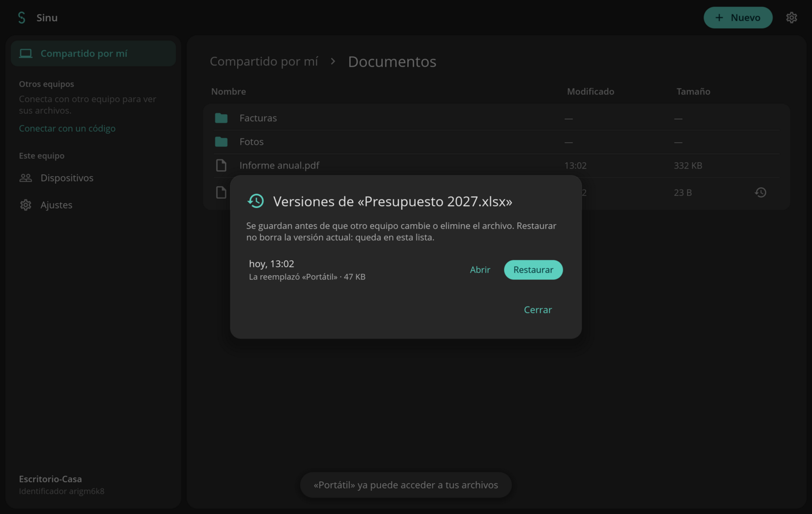Restore the 13:02 version
This screenshot has width=812, height=514.
(x=533, y=269)
